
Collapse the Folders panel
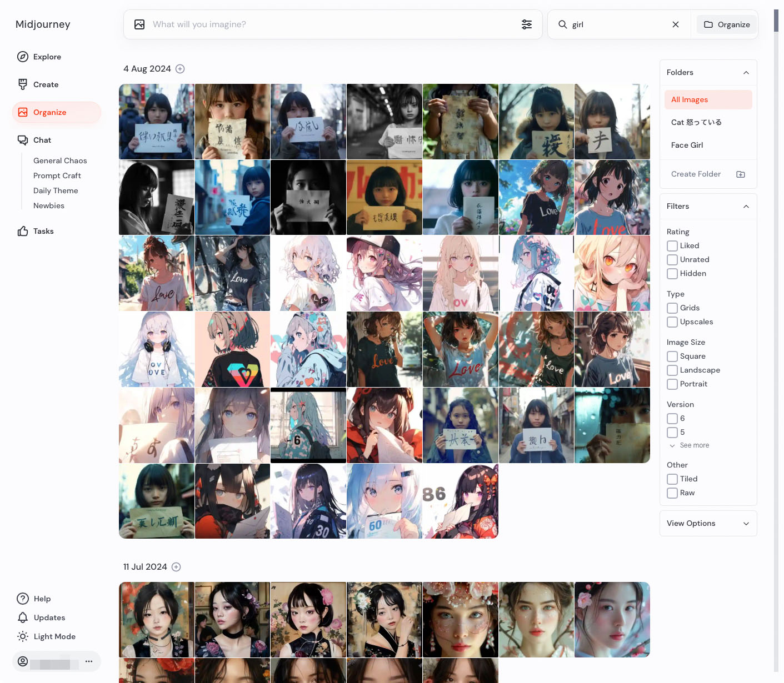(x=746, y=73)
